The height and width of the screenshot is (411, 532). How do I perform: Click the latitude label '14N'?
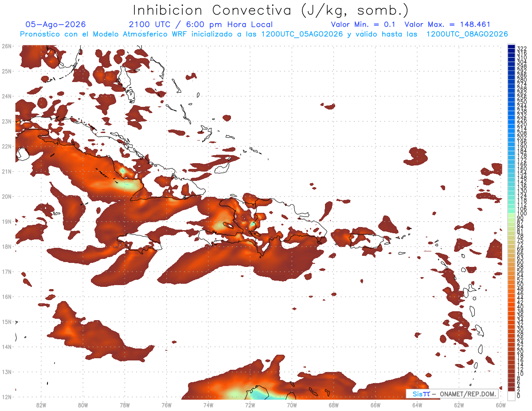pos(7,347)
